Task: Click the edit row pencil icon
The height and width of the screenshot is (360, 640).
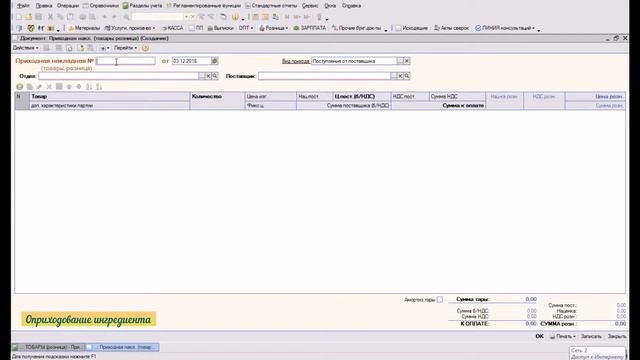Action: [x=39, y=87]
